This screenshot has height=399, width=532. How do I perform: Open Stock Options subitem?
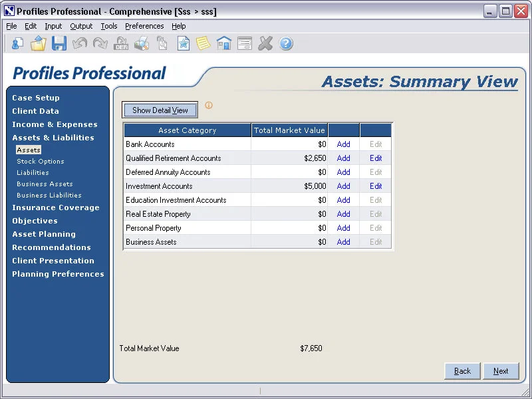41,161
